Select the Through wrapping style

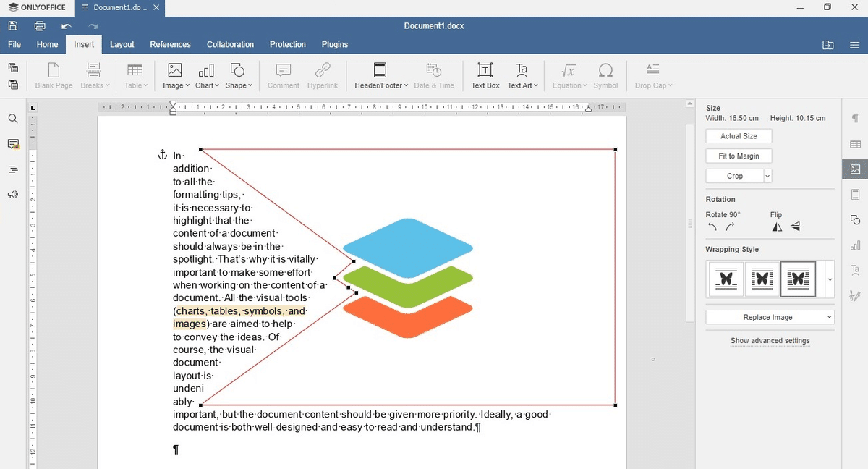coord(799,279)
